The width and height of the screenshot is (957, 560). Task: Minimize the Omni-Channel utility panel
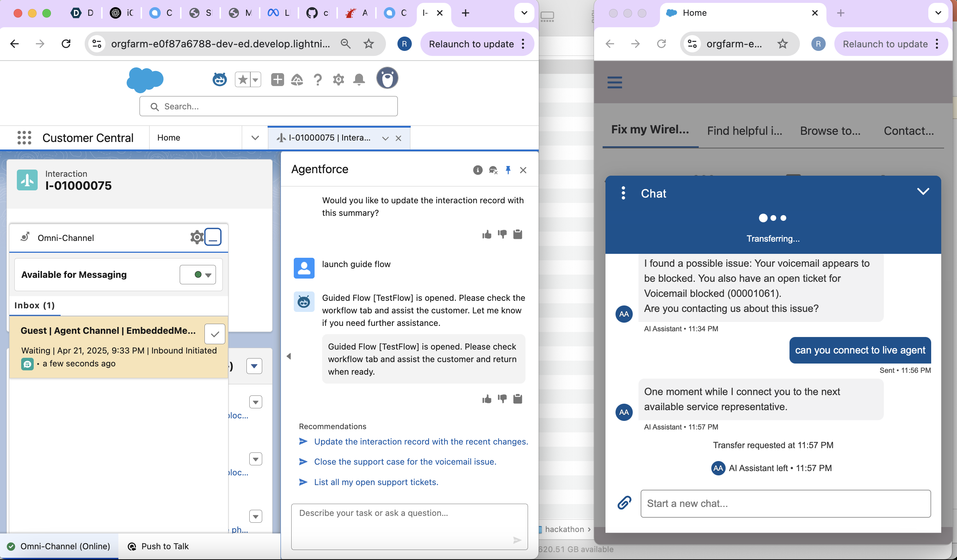coord(213,237)
